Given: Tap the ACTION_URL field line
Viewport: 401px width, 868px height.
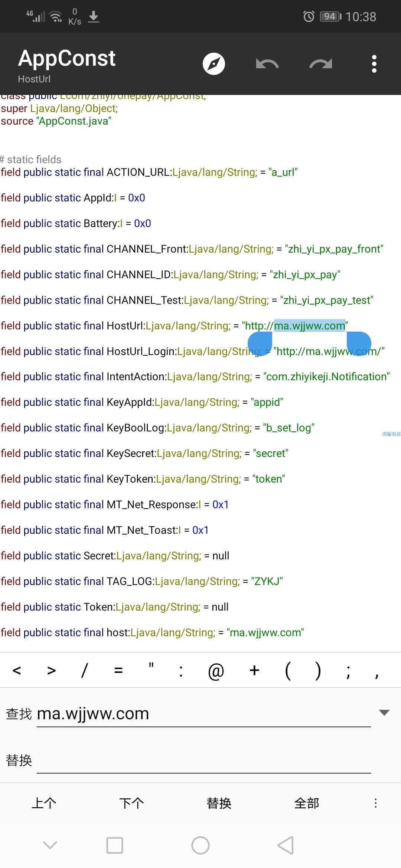Looking at the screenshot, I should pyautogui.click(x=149, y=172).
